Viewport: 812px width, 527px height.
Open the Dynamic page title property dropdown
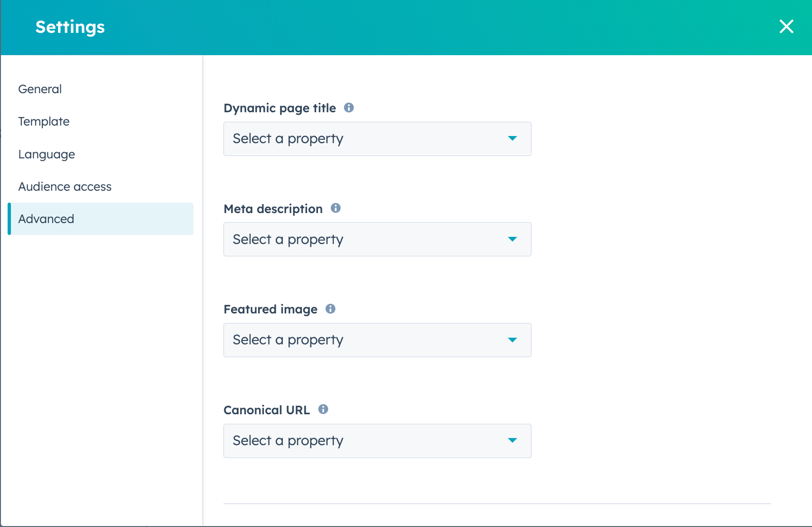(x=377, y=139)
